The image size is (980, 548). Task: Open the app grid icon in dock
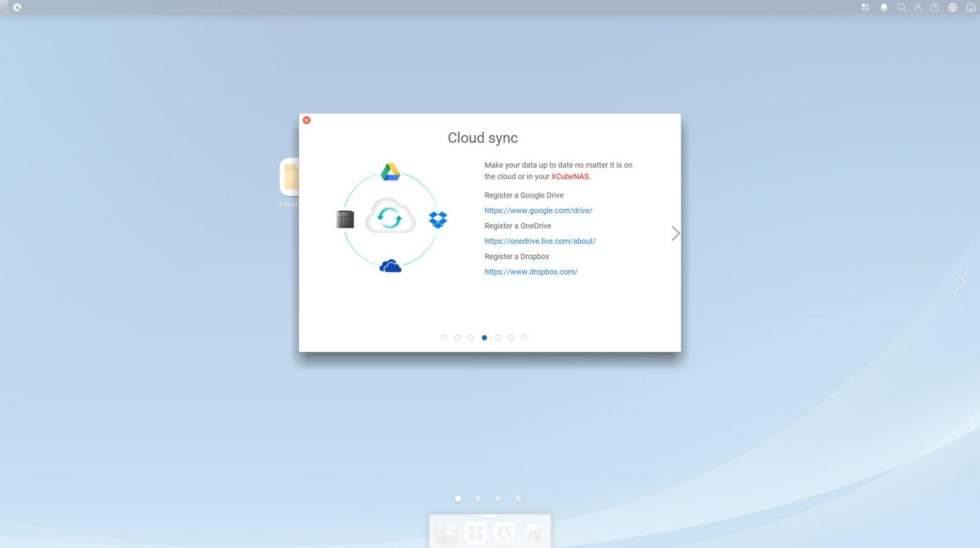tap(476, 533)
